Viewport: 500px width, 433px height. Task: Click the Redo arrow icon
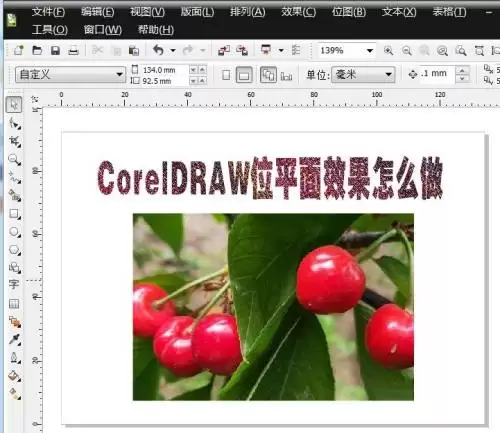point(188,50)
